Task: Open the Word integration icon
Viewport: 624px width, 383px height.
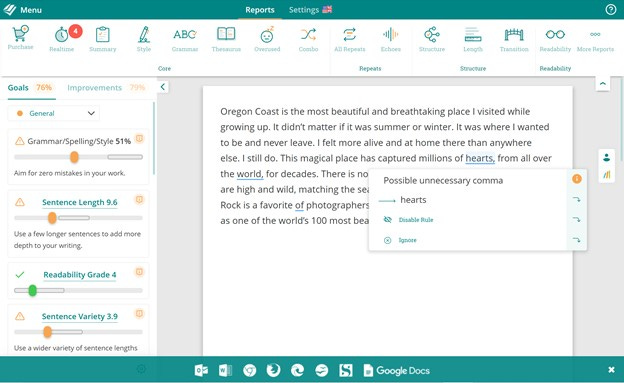Action: [225, 370]
